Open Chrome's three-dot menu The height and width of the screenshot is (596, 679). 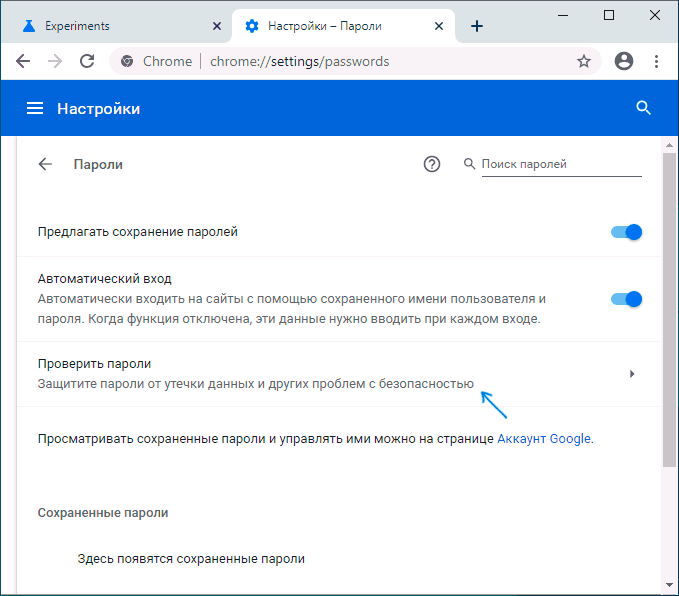point(656,62)
